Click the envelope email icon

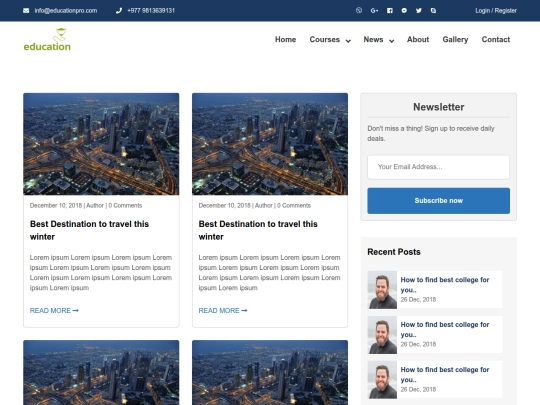click(x=26, y=11)
